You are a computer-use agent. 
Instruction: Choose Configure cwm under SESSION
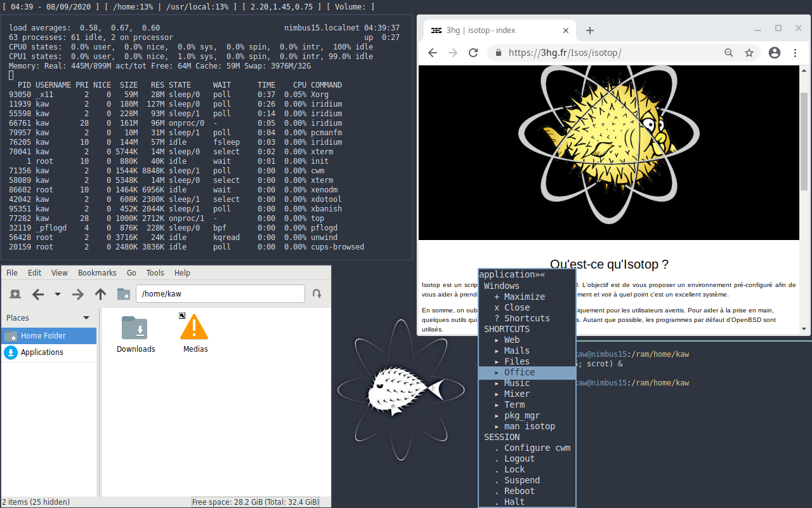(x=537, y=448)
